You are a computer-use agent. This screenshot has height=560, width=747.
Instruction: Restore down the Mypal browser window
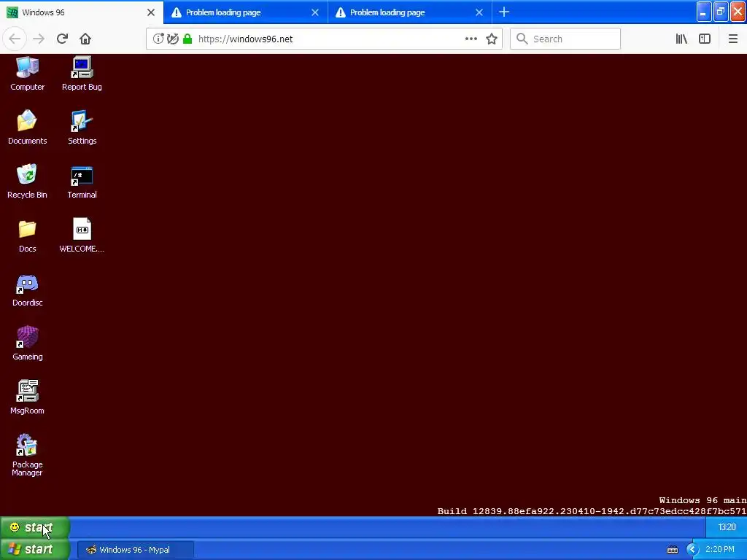point(721,12)
